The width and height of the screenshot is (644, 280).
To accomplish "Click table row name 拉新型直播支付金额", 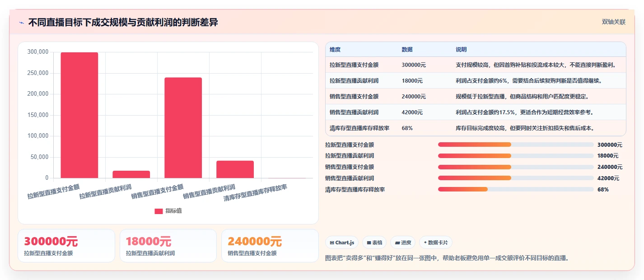I will click(x=354, y=65).
